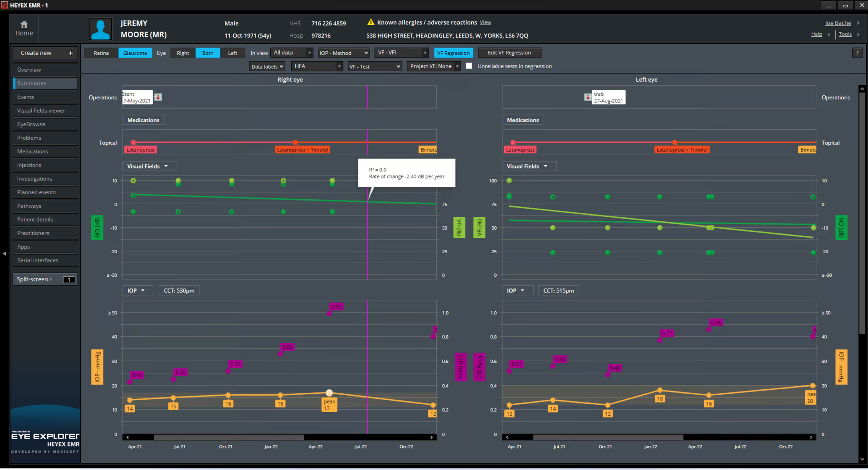Image resolution: width=868 pixels, height=470 pixels.
Task: Select the Right eye toggle
Action: click(x=183, y=53)
